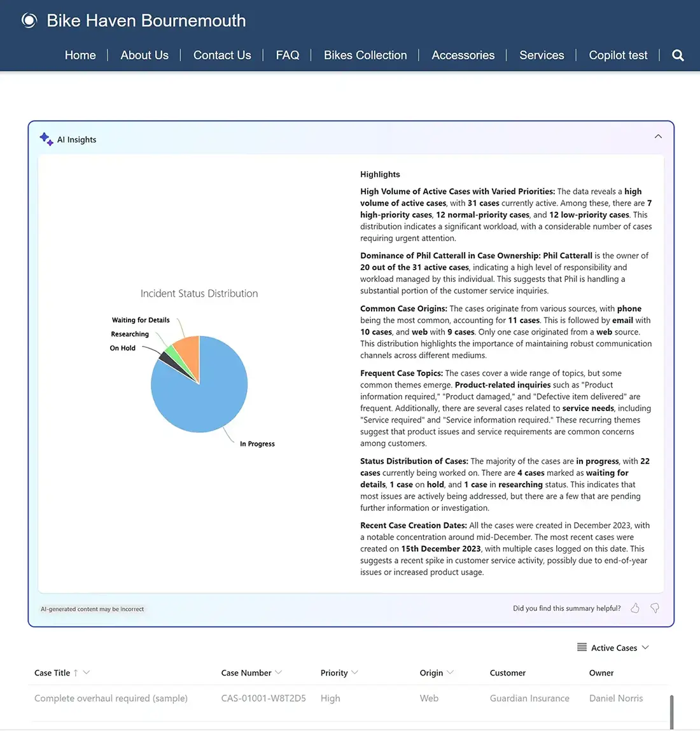Screen dimensions: 700x731
Task: Expand the Case Number column dropdown
Action: point(279,672)
